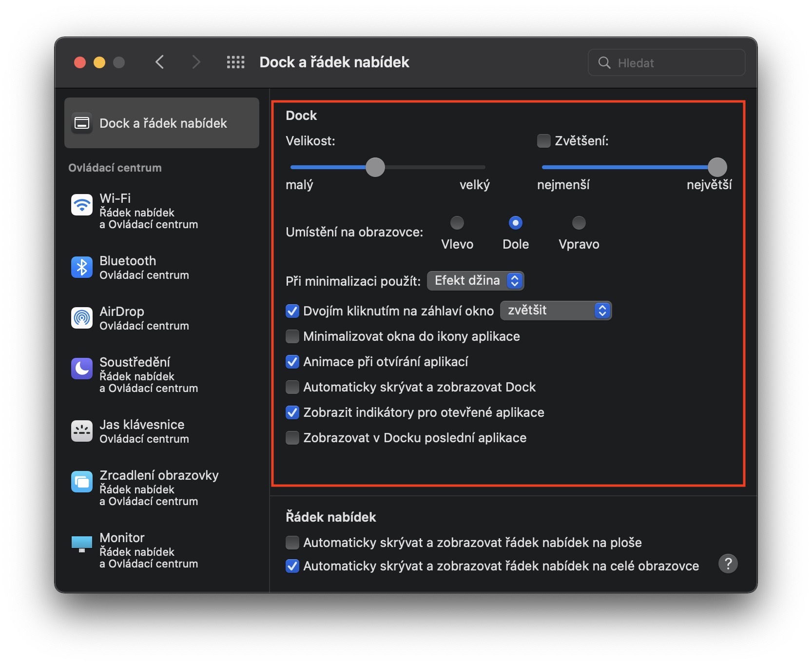Select Vpravo dock position radio button
Screen dimensions: 812x665
(579, 223)
